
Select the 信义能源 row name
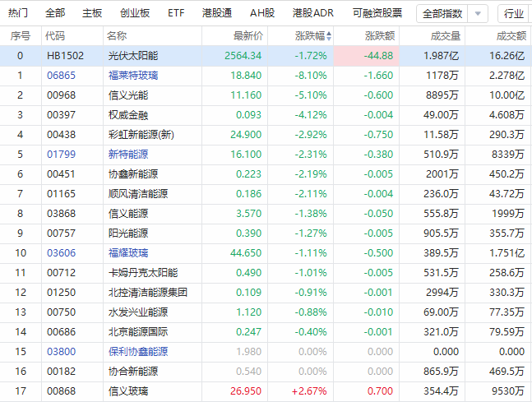[x=128, y=214]
